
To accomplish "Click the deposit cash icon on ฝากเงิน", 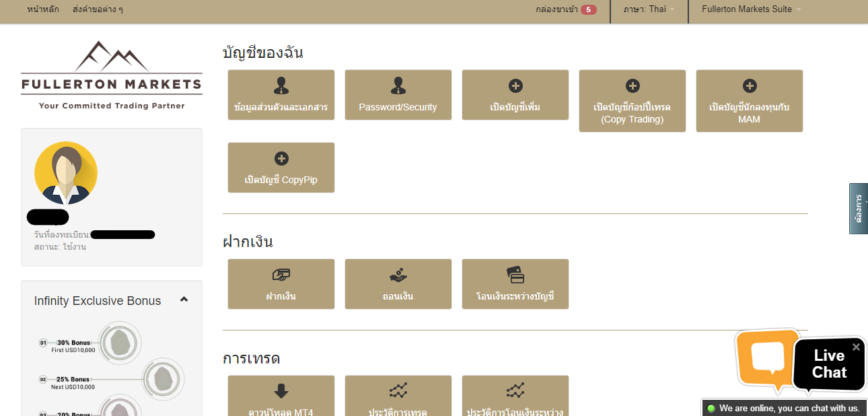I will [281, 275].
